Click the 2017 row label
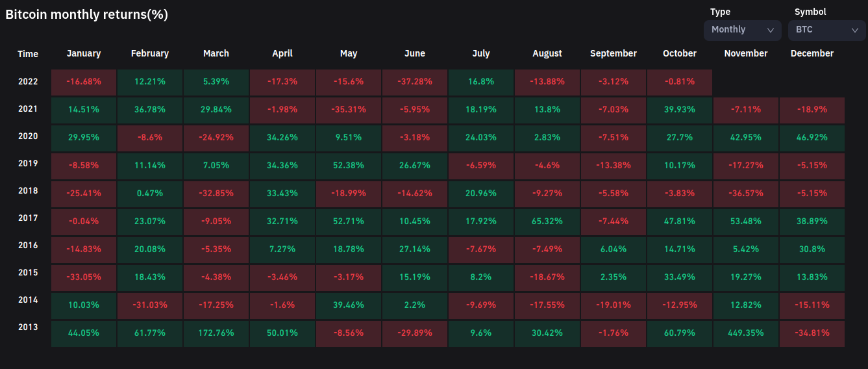 (28, 218)
